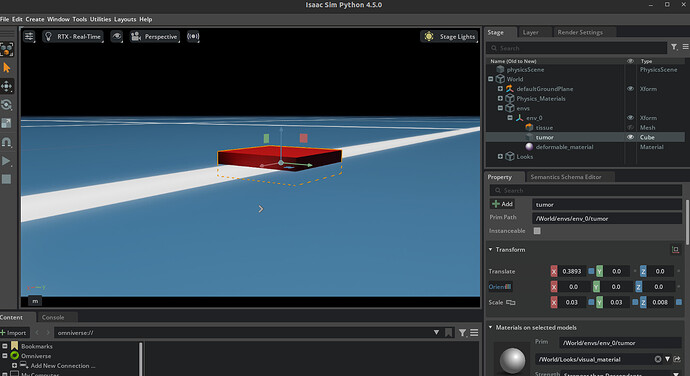The image size is (690, 376).
Task: Open the Stage filter funnel icon
Action: click(674, 47)
